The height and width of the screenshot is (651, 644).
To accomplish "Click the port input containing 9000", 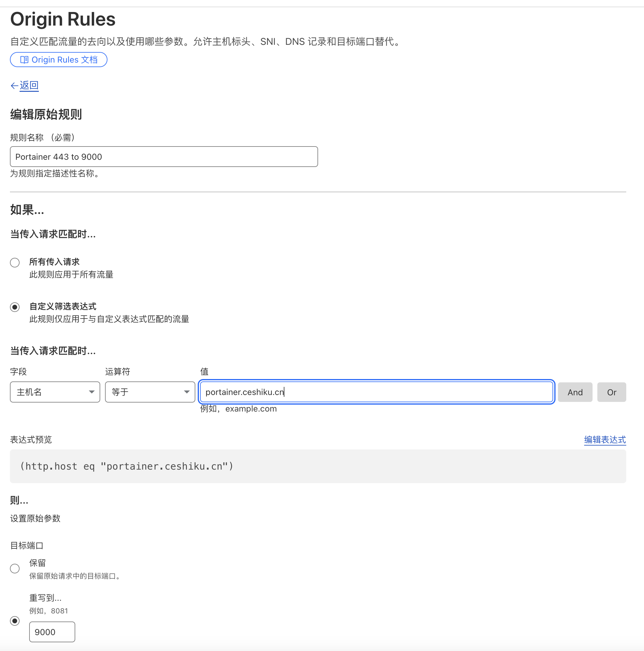I will click(52, 632).
